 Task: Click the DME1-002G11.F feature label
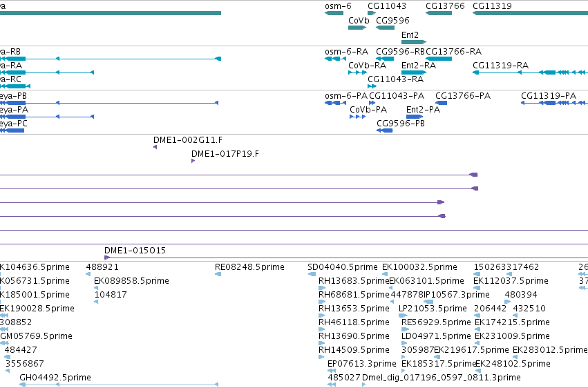point(187,140)
